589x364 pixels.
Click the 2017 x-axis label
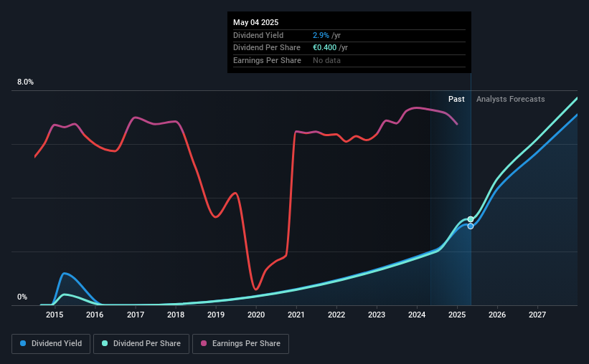135,315
